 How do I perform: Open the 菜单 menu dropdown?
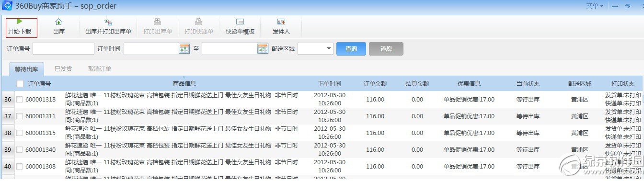click(595, 6)
